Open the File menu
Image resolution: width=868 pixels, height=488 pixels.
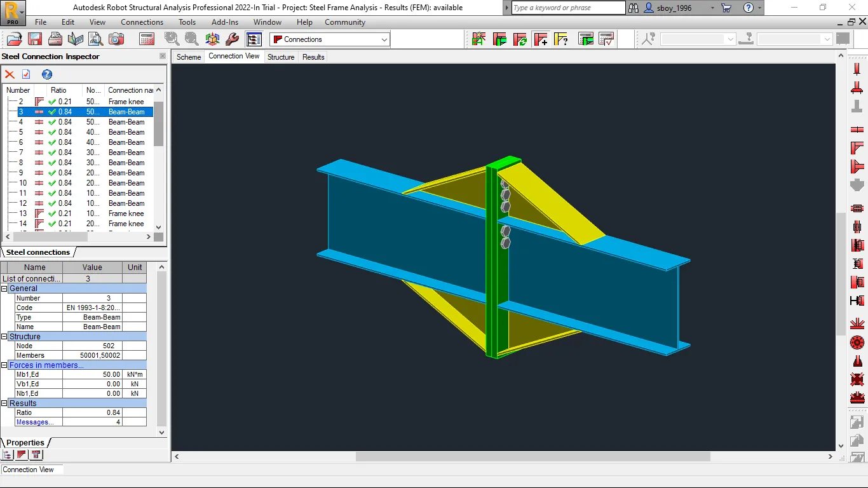tap(41, 22)
